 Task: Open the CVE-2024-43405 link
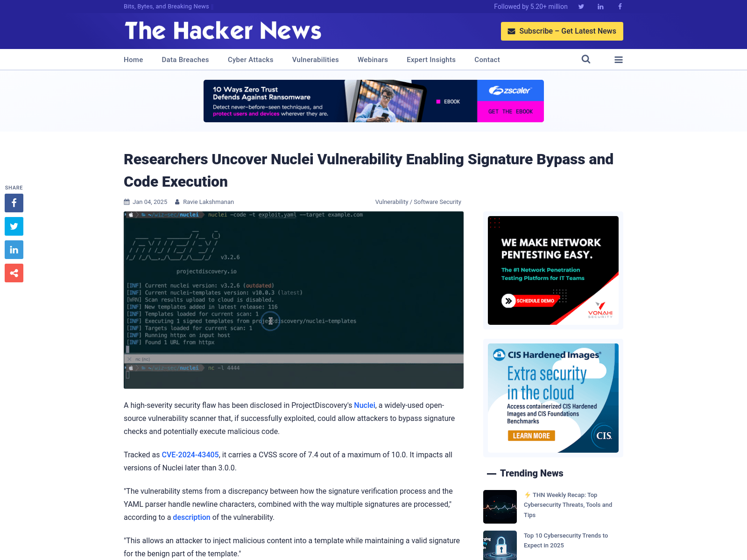[x=190, y=455]
